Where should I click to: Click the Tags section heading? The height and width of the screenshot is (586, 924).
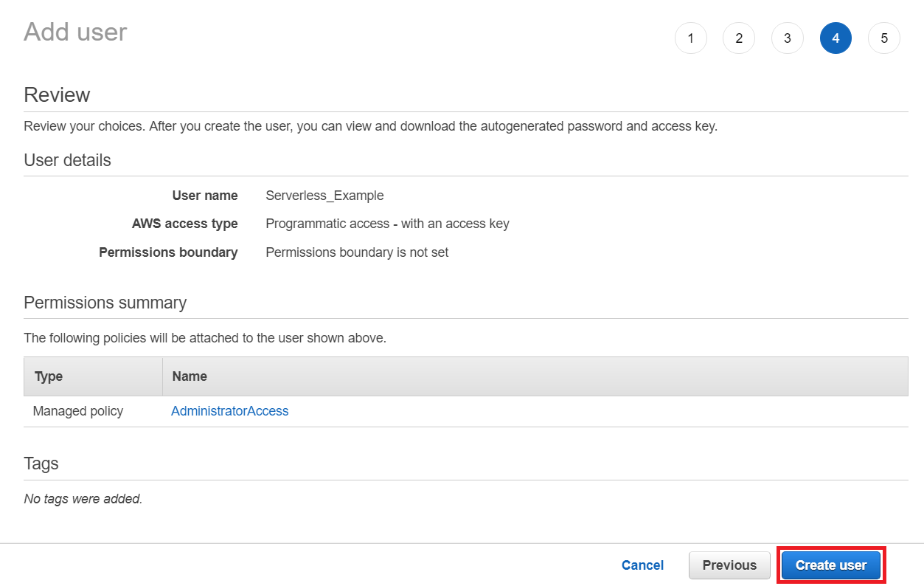pos(41,463)
